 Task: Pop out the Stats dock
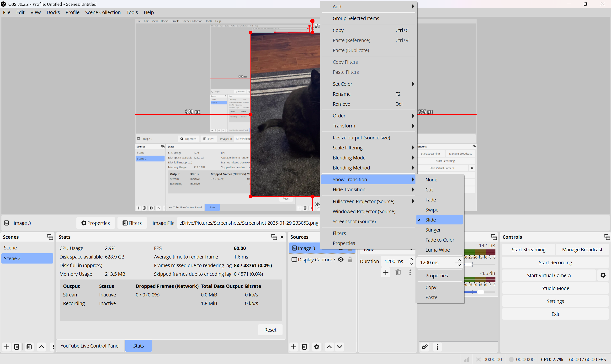click(274, 237)
